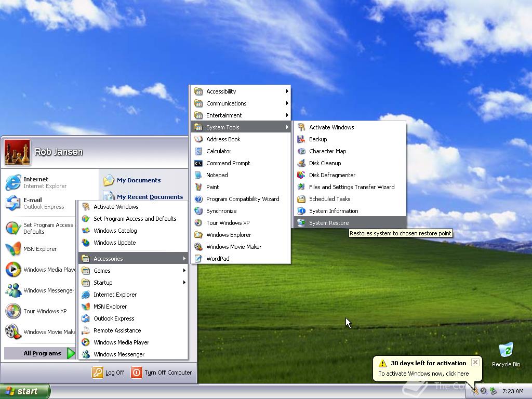This screenshot has height=399, width=532.
Task: Open Files and Settings Transfer Wizard icon
Action: (301, 187)
